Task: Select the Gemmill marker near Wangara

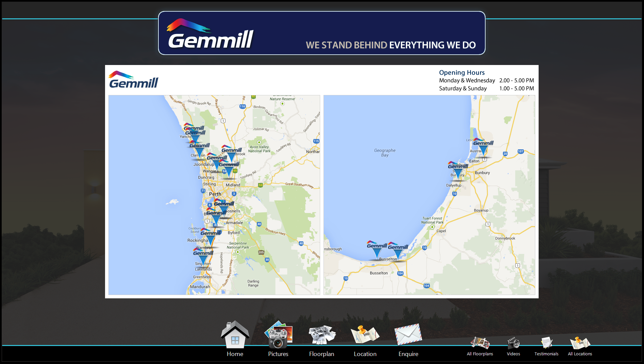Action: coord(229,169)
